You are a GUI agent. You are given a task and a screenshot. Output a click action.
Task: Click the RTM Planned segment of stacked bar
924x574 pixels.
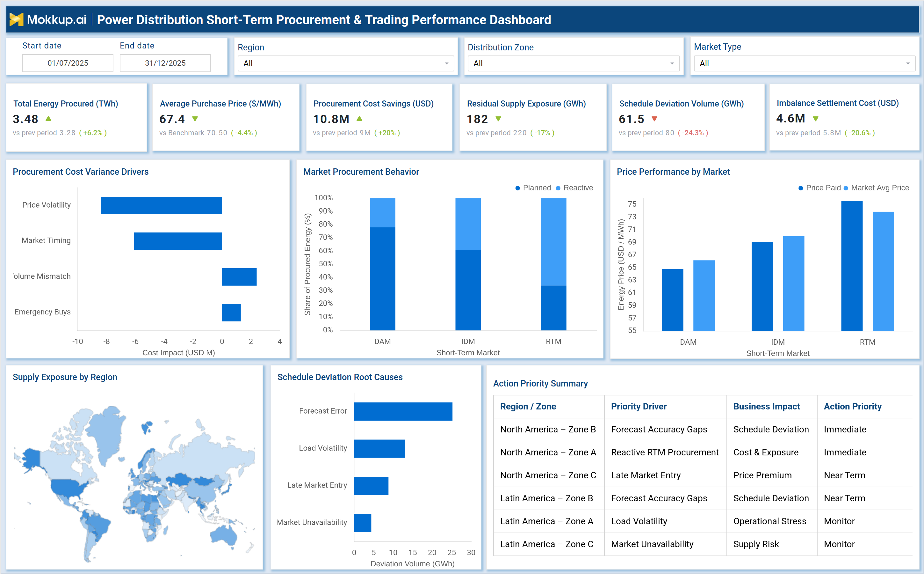coord(553,308)
